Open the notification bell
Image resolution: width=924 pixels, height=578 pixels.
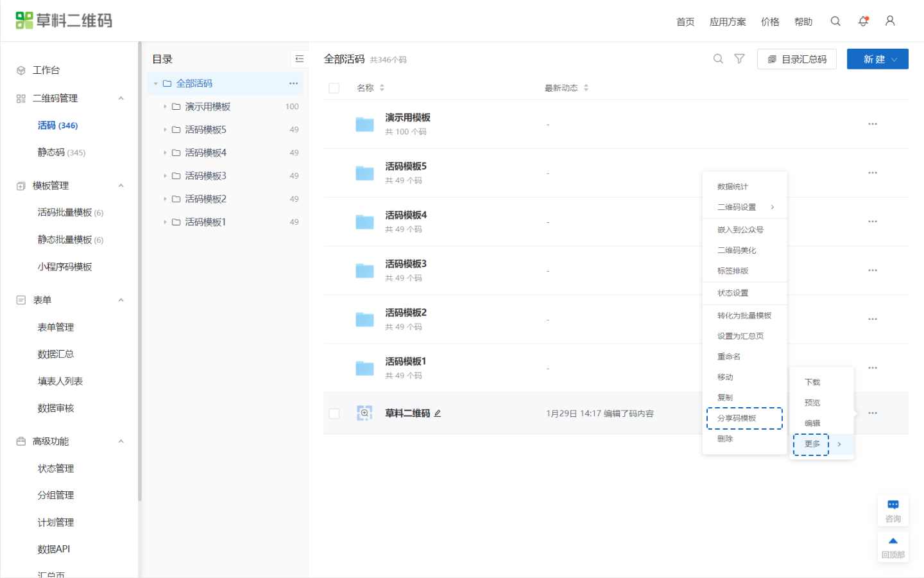(x=863, y=21)
